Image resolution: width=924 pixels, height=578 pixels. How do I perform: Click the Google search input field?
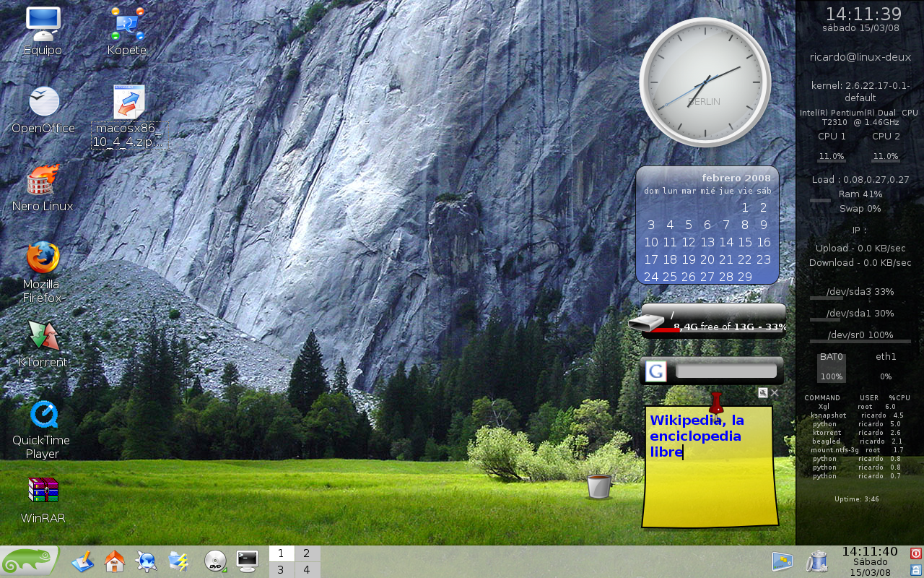[x=725, y=371]
